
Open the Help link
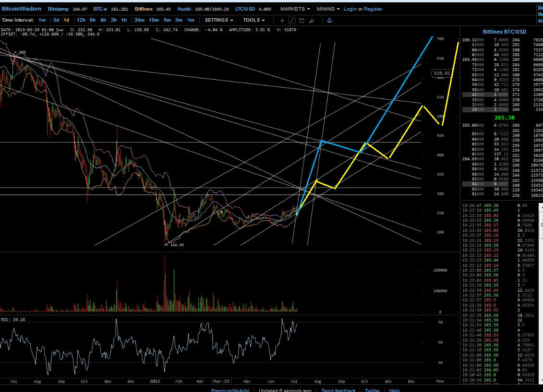395,390
